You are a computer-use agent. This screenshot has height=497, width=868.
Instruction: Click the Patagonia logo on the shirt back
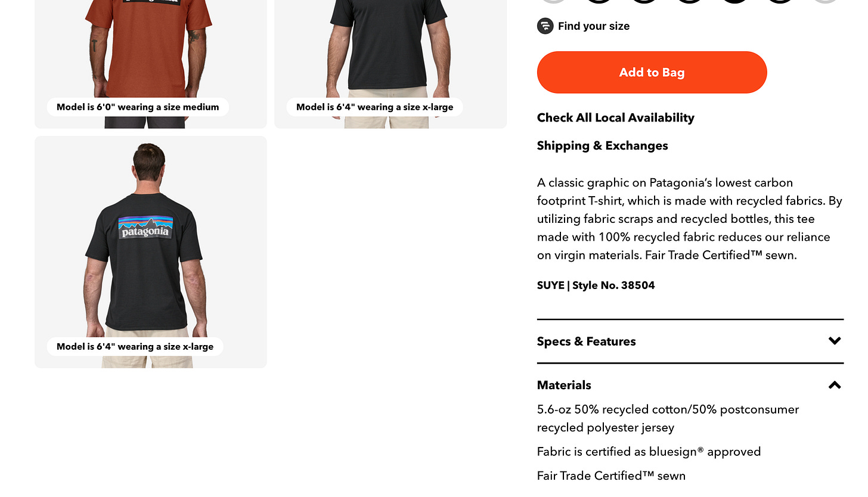coord(145,227)
